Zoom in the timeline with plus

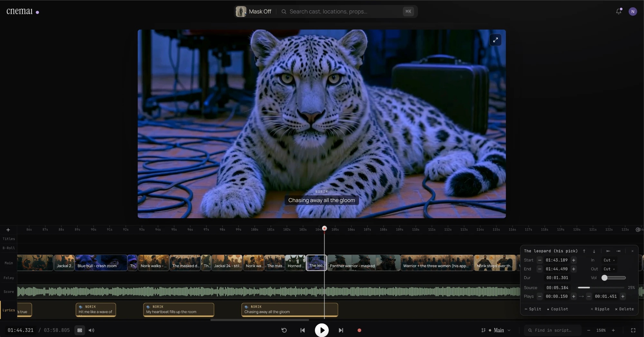click(613, 330)
